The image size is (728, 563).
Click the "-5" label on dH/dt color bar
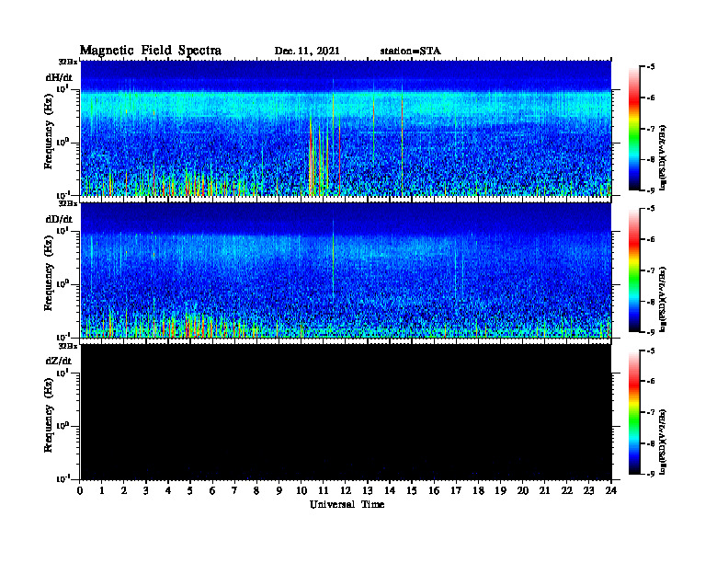coord(650,67)
